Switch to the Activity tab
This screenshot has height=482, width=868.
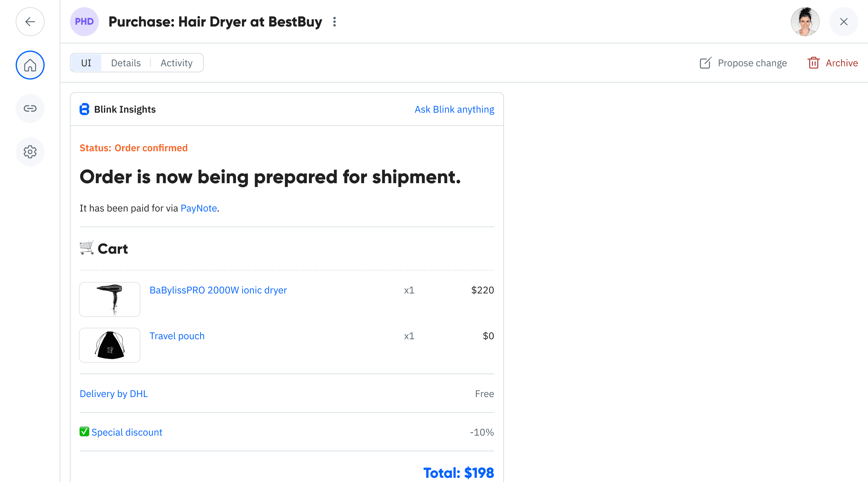[177, 63]
